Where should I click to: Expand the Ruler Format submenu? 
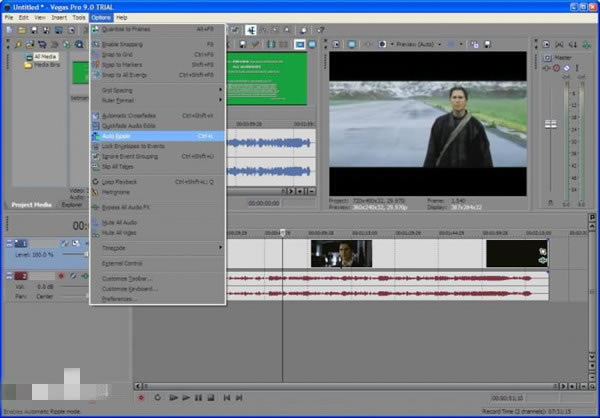click(118, 100)
